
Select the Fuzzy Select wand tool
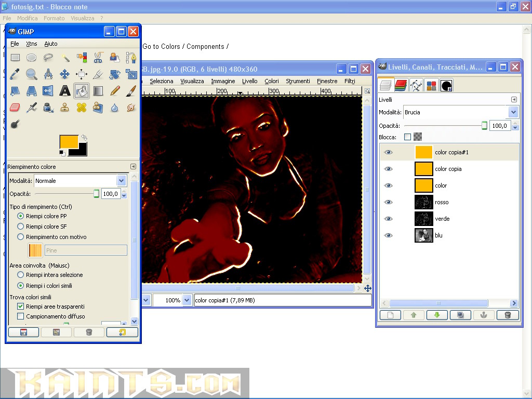65,57
